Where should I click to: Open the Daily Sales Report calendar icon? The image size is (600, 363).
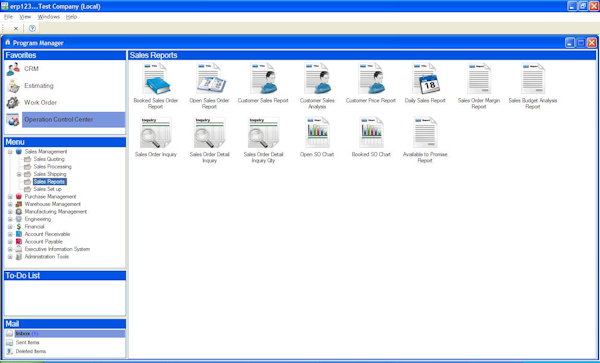click(x=426, y=79)
